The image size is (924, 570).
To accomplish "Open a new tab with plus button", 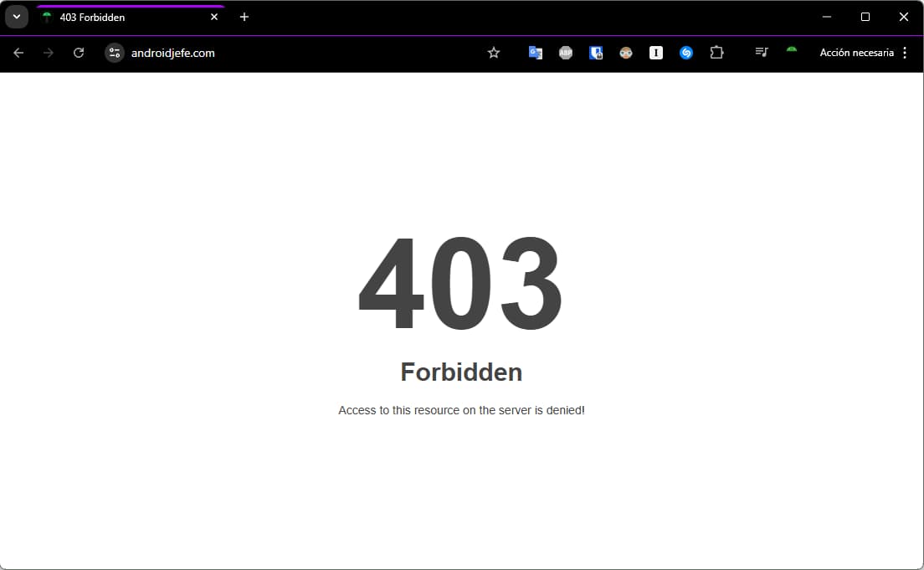I will point(244,17).
